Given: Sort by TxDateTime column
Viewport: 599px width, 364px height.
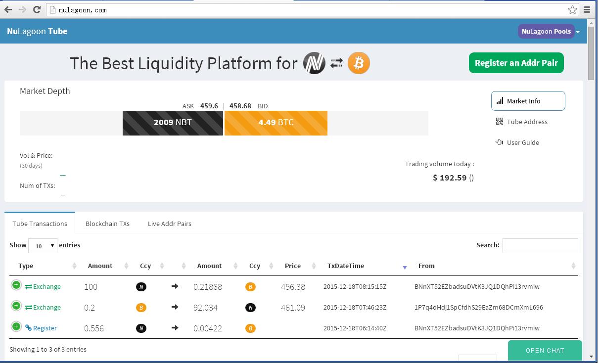Looking at the screenshot, I should pyautogui.click(x=364, y=266).
